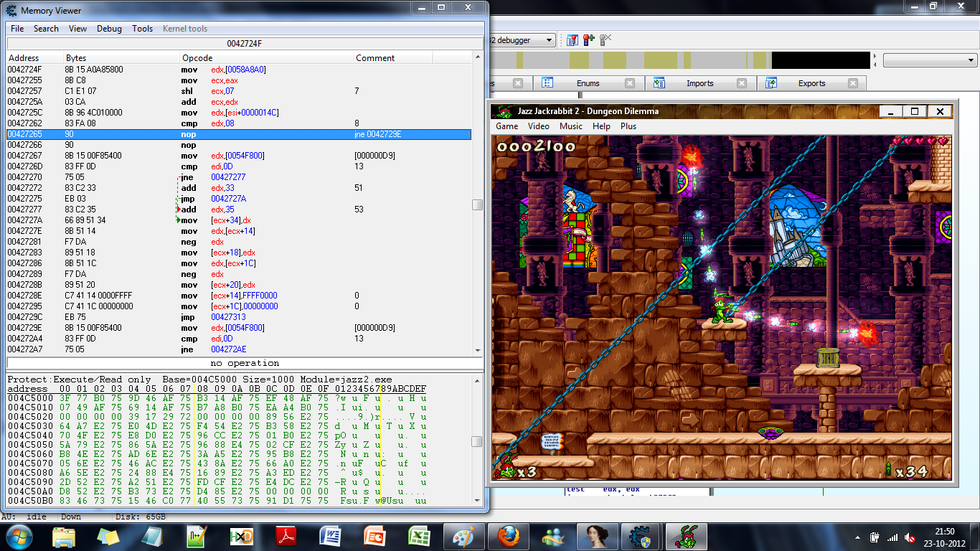This screenshot has height=551, width=980.
Task: Open PowerPoint from the taskbar
Action: tap(374, 537)
